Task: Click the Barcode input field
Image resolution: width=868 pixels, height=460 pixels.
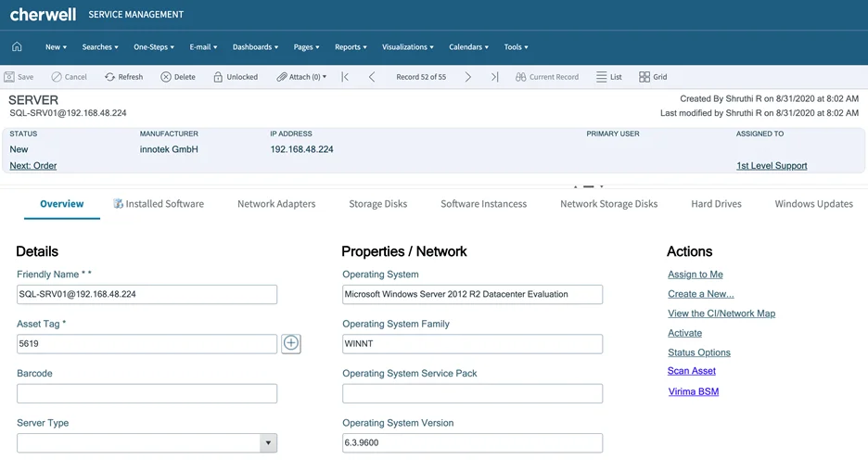Action: [147, 393]
